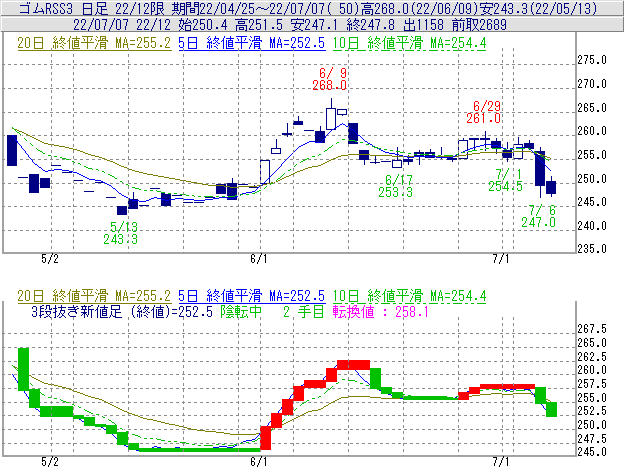The width and height of the screenshot is (624, 475).
Task: Click the 267.5 axis label in lower chart
Action: coord(592,329)
